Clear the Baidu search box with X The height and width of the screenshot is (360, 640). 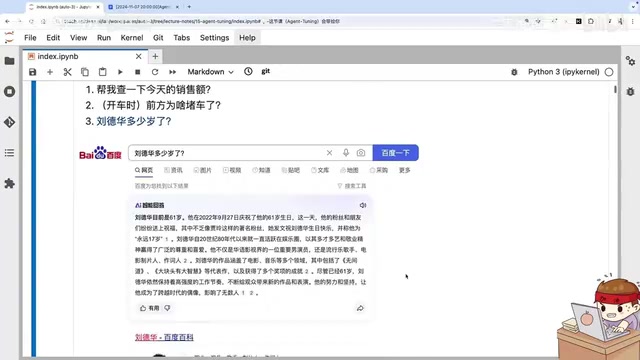329,153
